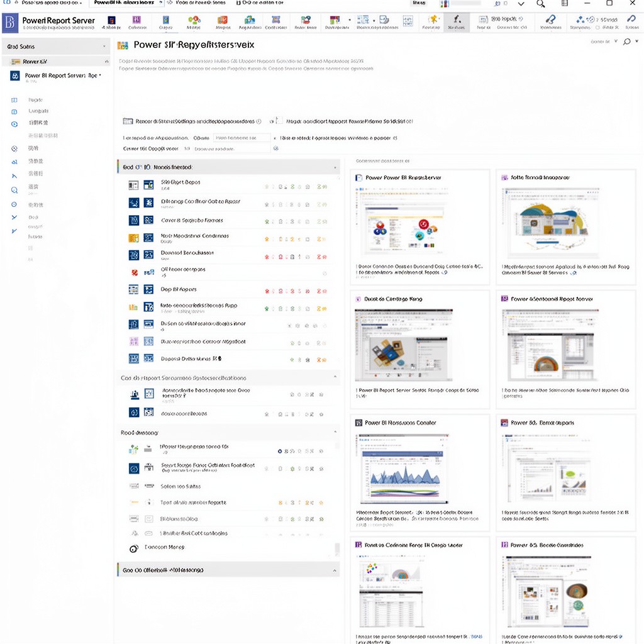Collapse the first report list section header
The width and height of the screenshot is (644, 644).
(335, 167)
